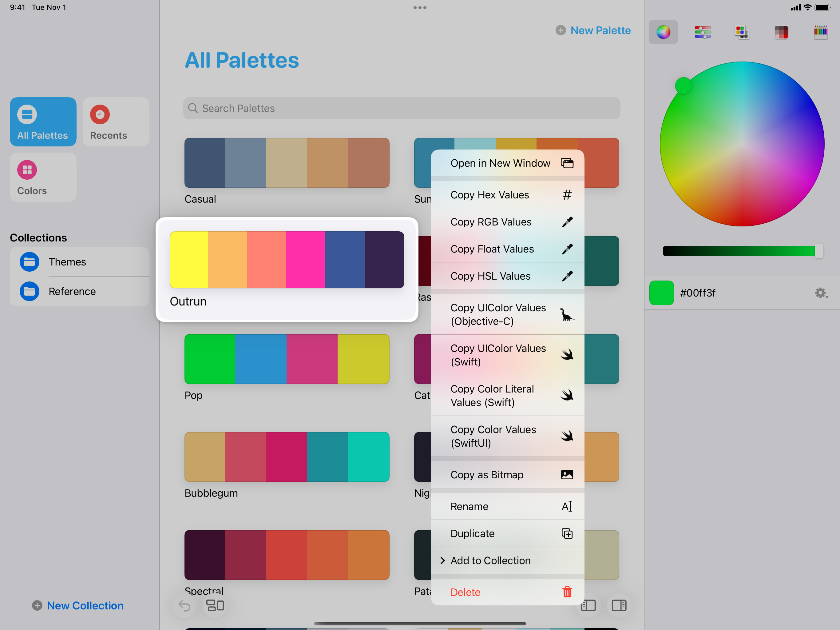
Task: Create a New Collection
Action: (x=78, y=605)
